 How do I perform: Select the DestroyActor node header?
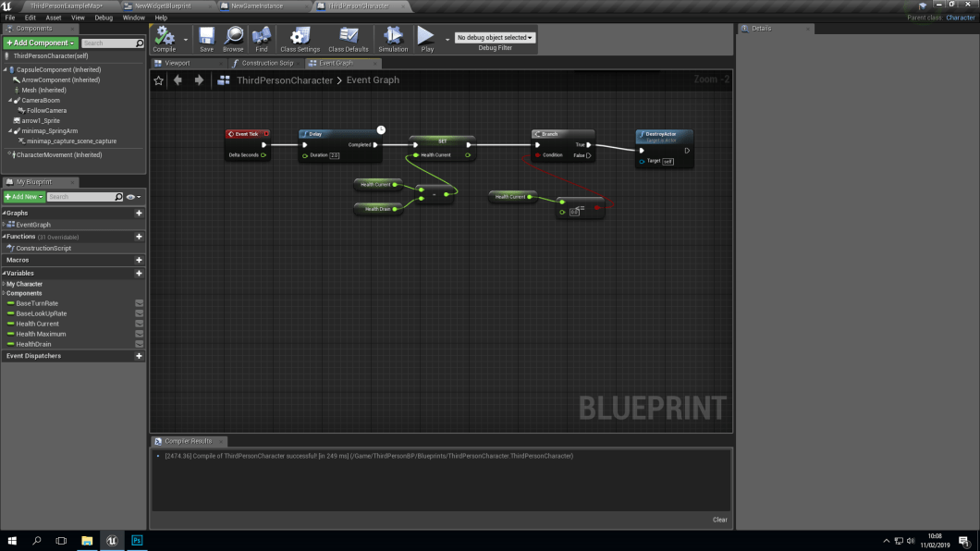click(x=664, y=134)
